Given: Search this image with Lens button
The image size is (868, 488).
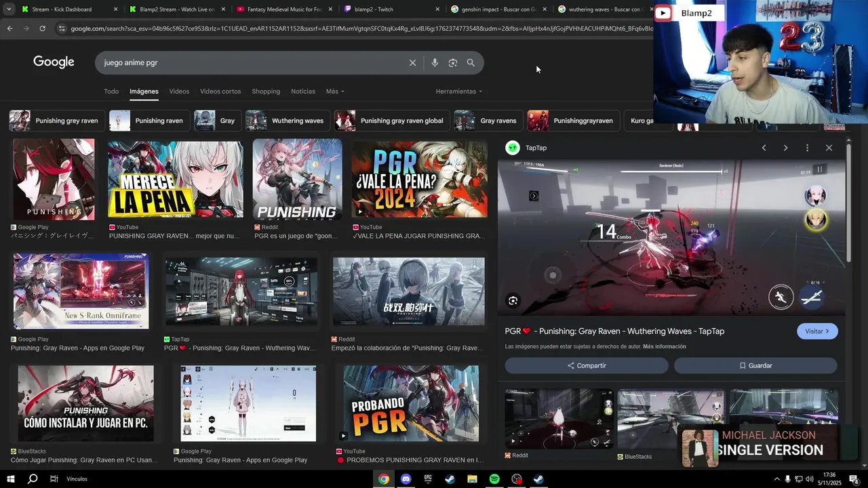Looking at the screenshot, I should [x=513, y=300].
